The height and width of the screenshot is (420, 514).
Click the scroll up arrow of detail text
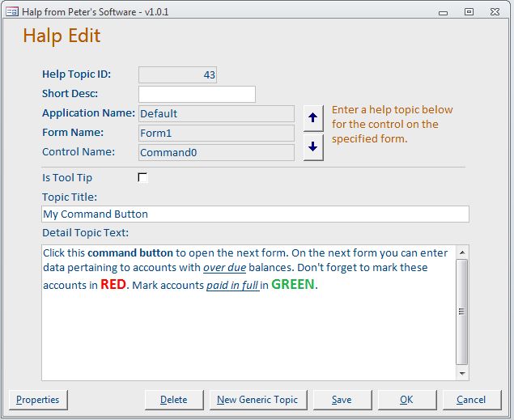tap(462, 252)
